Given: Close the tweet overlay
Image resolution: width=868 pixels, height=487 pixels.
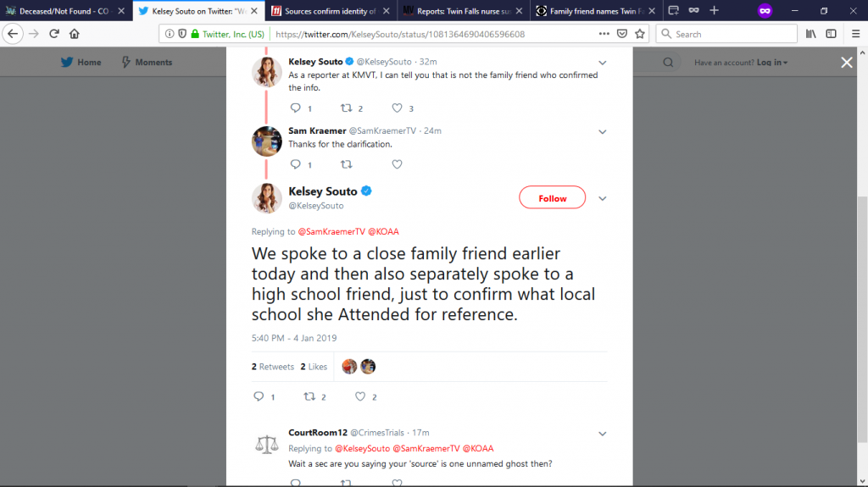Looking at the screenshot, I should pos(846,62).
